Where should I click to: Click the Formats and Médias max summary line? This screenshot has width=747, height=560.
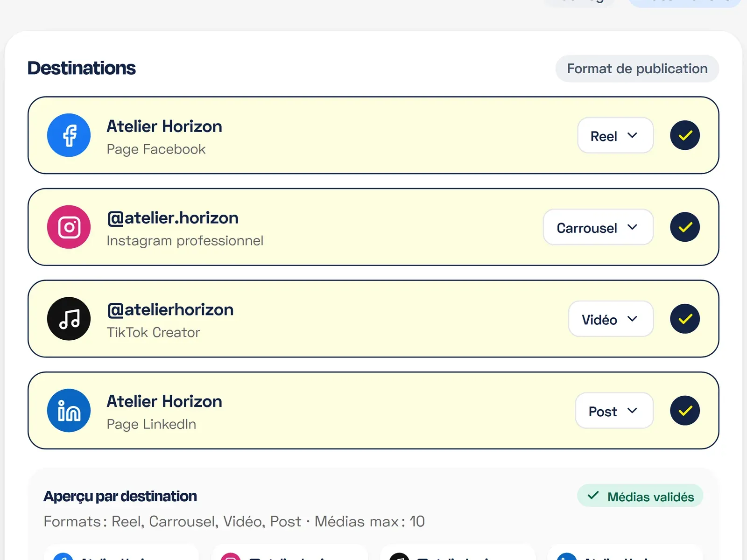[x=234, y=521]
